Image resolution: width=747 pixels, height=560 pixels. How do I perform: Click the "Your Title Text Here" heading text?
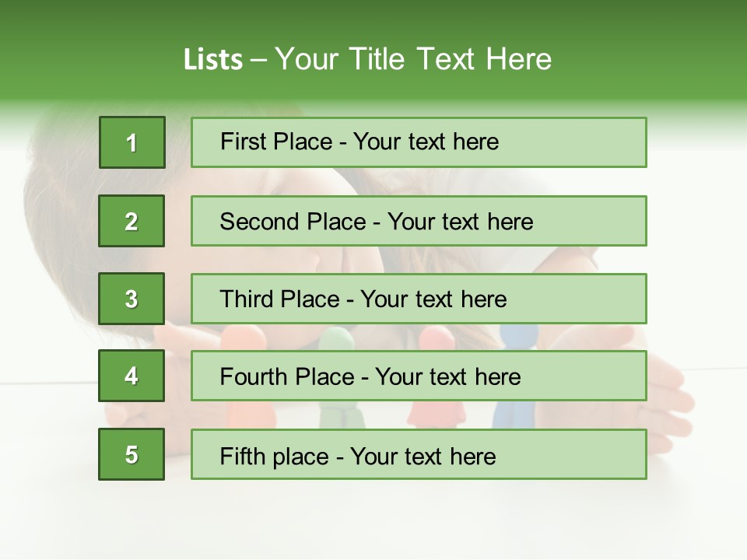pos(413,59)
